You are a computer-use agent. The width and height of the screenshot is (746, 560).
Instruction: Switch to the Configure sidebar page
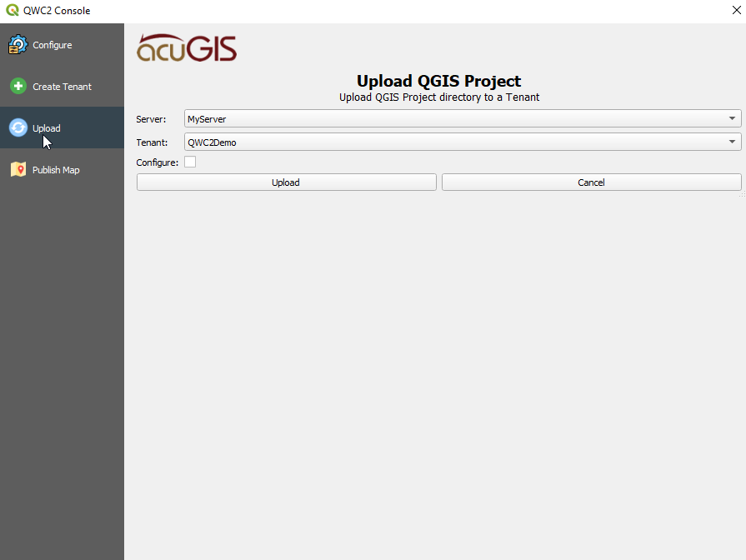point(53,45)
